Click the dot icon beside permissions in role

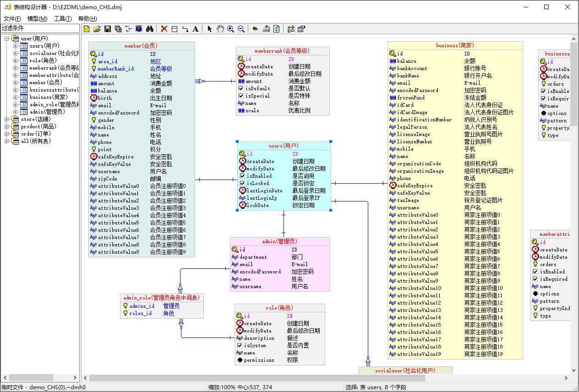240,360
